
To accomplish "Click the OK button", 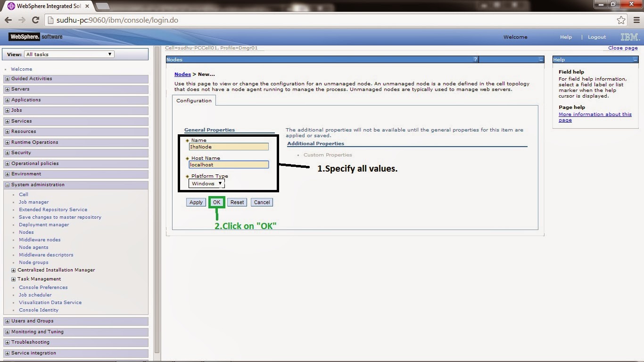I will pyautogui.click(x=216, y=202).
